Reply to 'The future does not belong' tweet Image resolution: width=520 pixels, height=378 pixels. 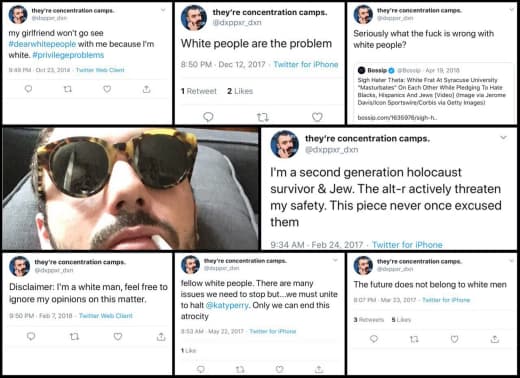coord(374,339)
